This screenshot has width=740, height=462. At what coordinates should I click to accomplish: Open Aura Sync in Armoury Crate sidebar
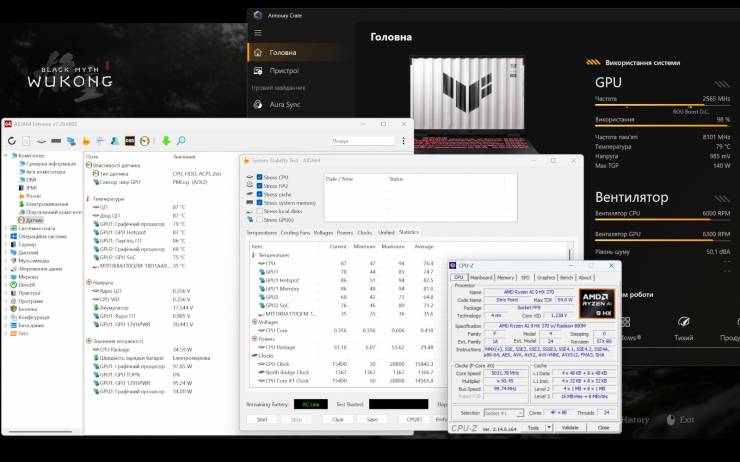284,104
